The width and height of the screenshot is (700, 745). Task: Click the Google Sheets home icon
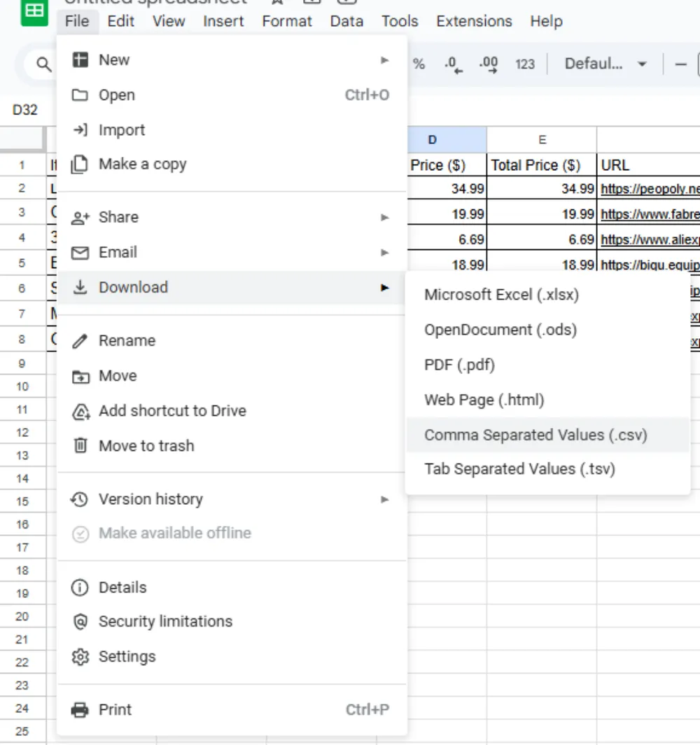coord(34,12)
